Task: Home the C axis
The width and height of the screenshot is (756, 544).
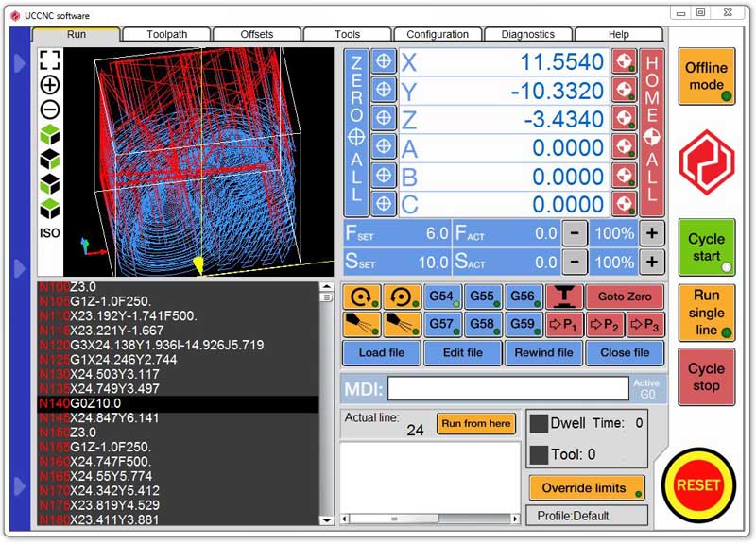Action: (625, 204)
